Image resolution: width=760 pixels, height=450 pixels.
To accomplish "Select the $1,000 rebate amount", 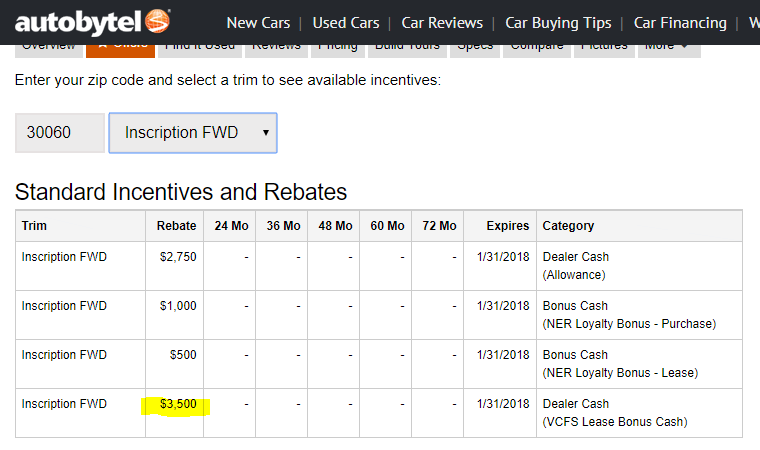I will pyautogui.click(x=178, y=306).
